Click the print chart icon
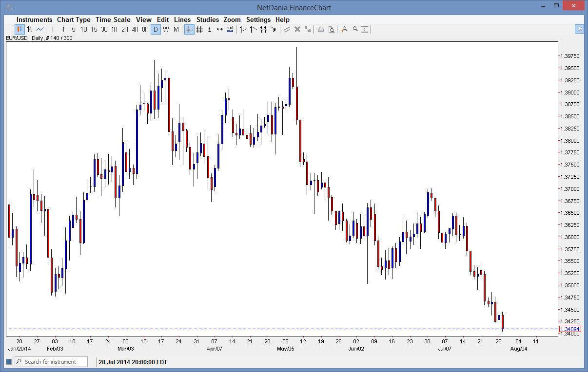The width and height of the screenshot is (588, 372). pos(320,29)
